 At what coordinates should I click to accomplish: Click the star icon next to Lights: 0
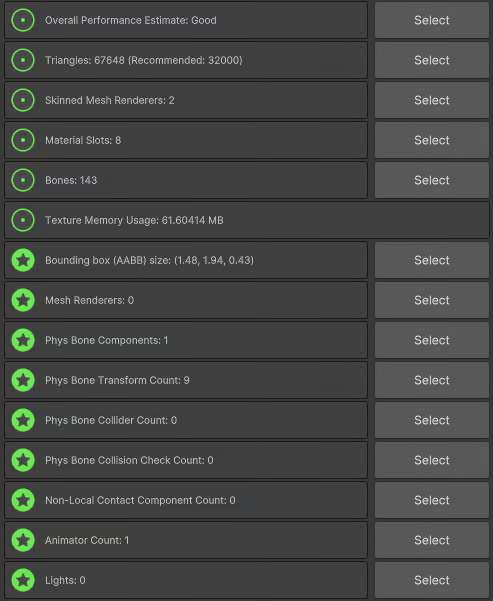(x=23, y=580)
